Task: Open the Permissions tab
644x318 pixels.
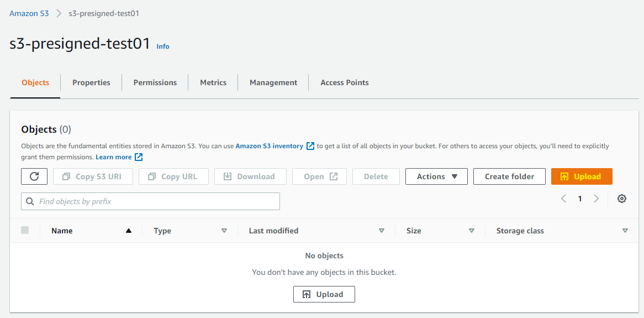Action: pyautogui.click(x=155, y=82)
